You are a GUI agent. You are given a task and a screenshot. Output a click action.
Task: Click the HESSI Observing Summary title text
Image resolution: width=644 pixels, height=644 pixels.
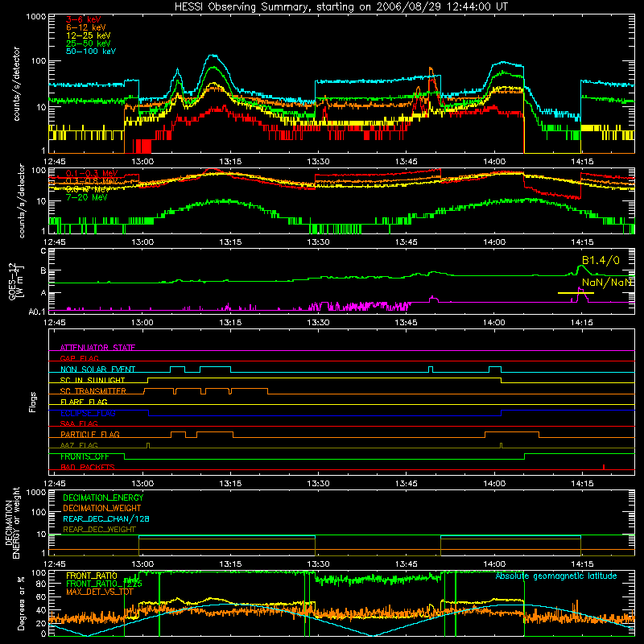click(x=341, y=6)
